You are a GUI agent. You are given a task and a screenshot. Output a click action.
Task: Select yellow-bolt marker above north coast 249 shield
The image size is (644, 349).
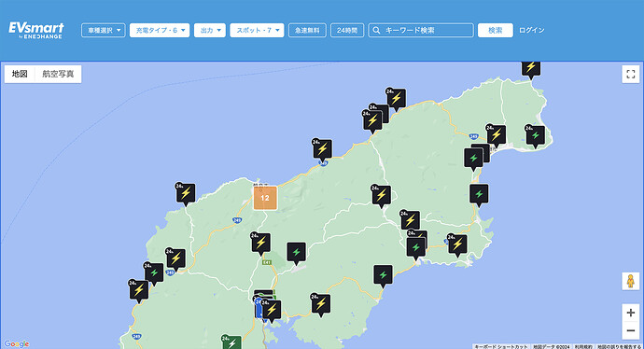(322, 150)
